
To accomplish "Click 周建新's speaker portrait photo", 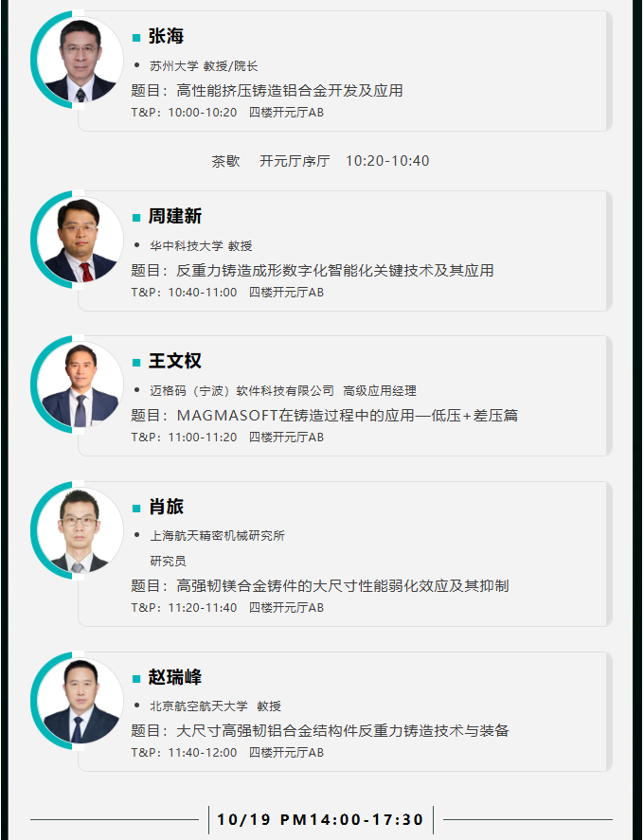I will tap(80, 240).
